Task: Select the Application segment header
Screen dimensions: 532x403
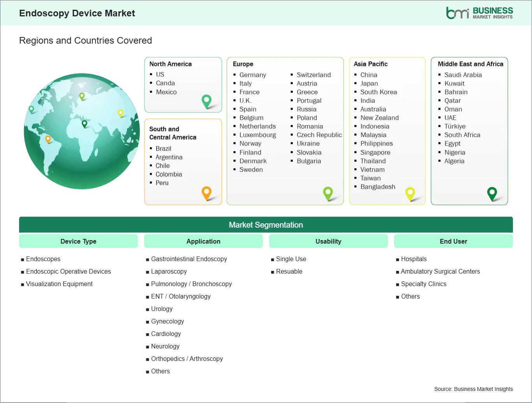Action: 203,241
